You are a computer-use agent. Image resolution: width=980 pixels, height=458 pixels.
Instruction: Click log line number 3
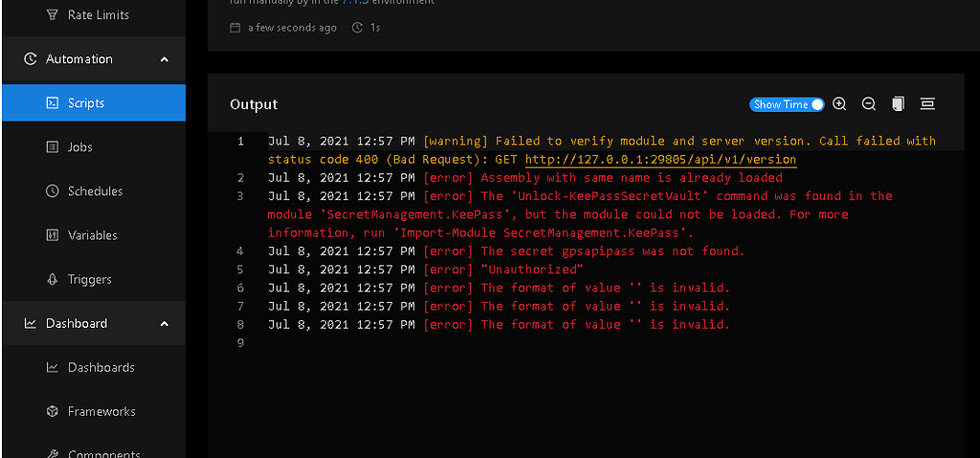point(240,196)
